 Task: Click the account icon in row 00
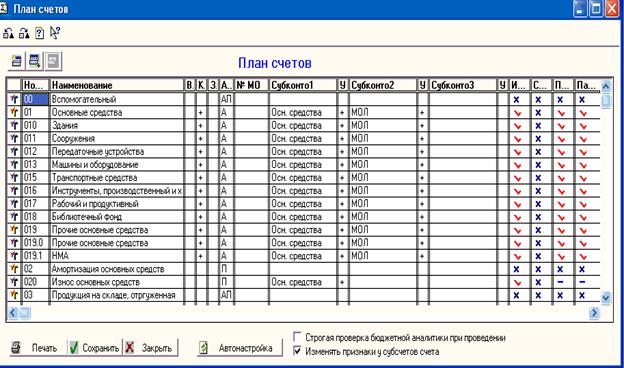14,99
